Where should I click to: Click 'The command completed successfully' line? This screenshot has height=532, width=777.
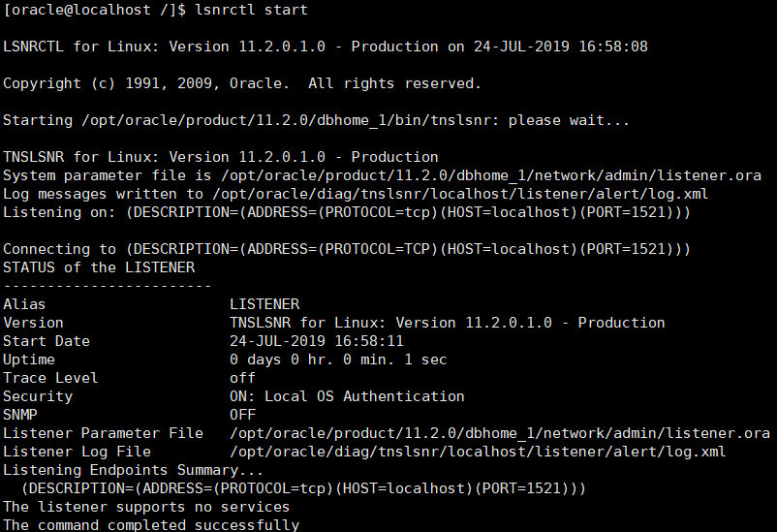[x=151, y=525]
